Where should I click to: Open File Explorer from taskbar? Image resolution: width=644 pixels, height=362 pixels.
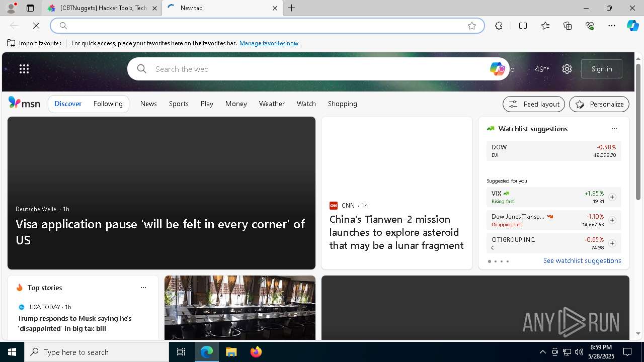pyautogui.click(x=231, y=352)
